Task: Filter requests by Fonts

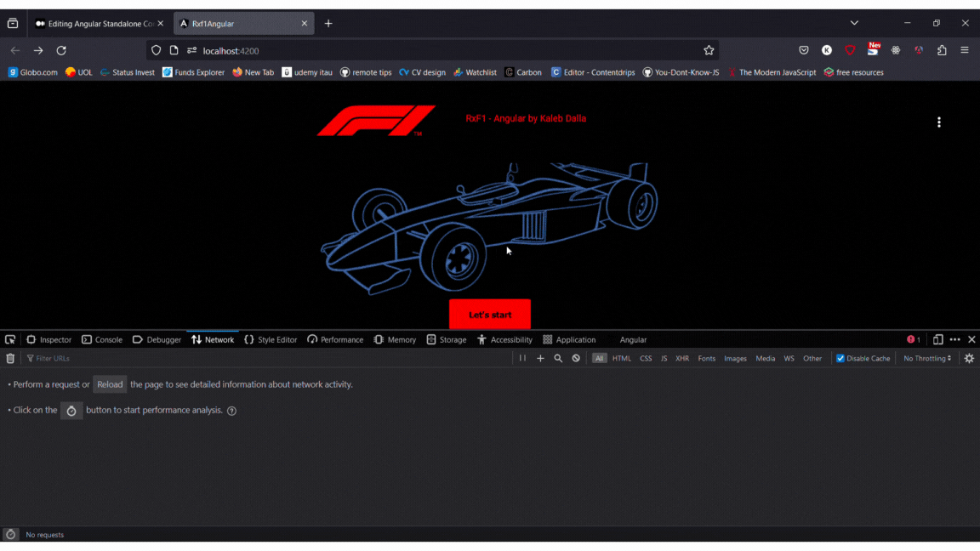Action: tap(707, 359)
